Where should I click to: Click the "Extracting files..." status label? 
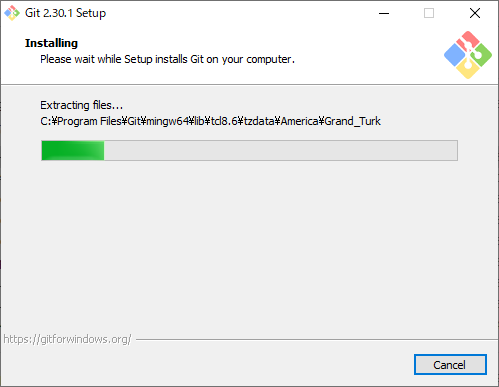pyautogui.click(x=82, y=105)
